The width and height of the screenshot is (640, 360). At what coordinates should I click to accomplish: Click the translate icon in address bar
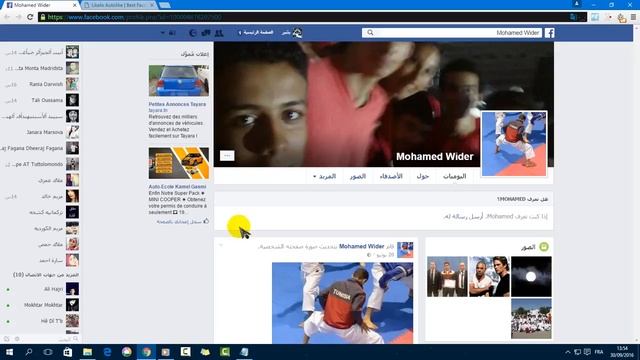573,17
